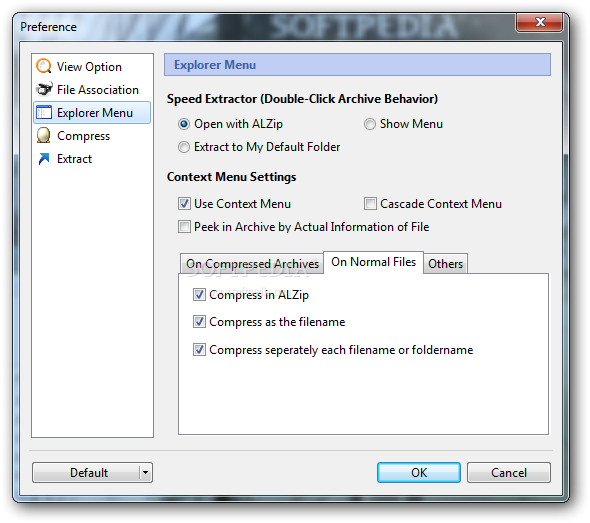Confirm with the OK button

click(x=419, y=473)
